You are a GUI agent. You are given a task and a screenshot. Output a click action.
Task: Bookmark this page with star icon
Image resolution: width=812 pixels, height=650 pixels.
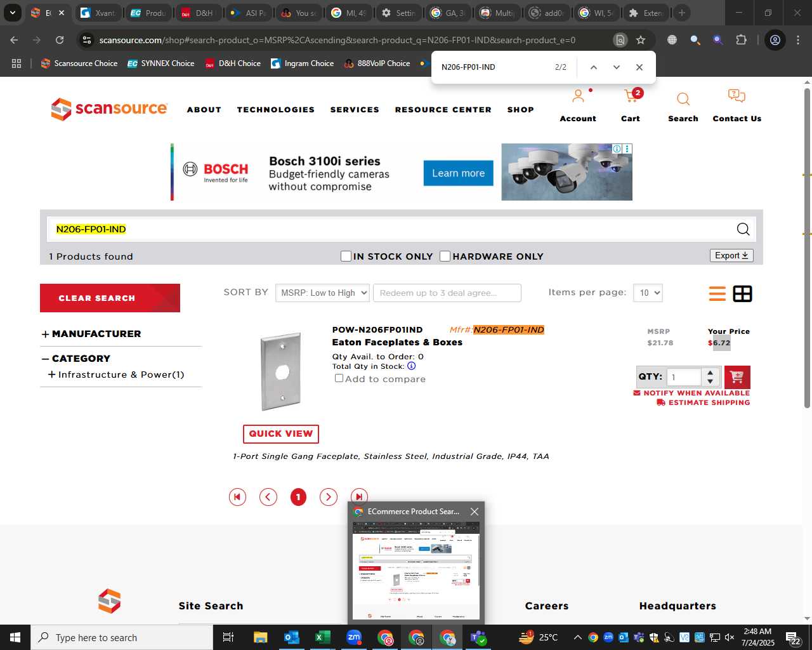[x=641, y=40]
